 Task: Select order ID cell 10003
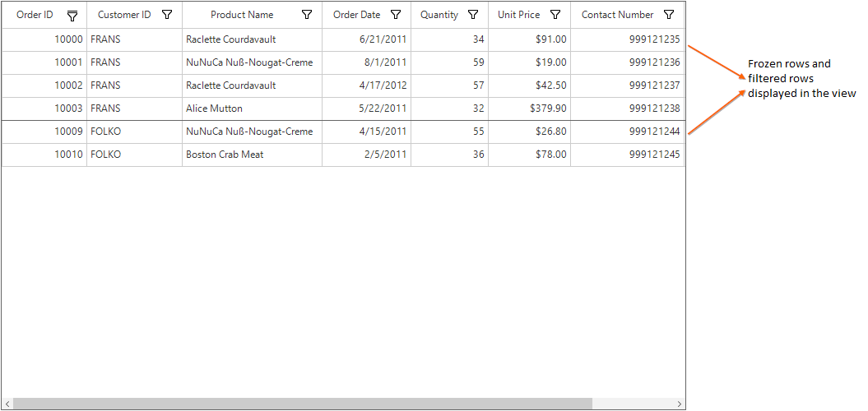click(x=44, y=109)
